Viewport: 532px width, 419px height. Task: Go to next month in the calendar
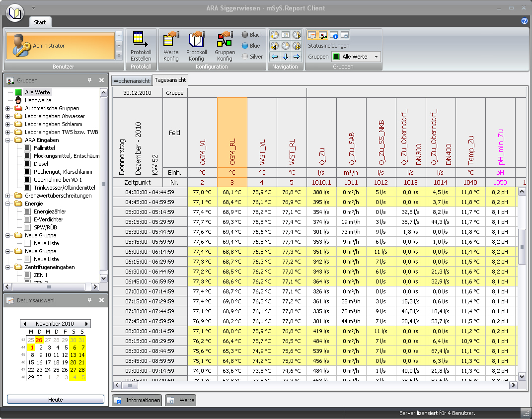[87, 324]
